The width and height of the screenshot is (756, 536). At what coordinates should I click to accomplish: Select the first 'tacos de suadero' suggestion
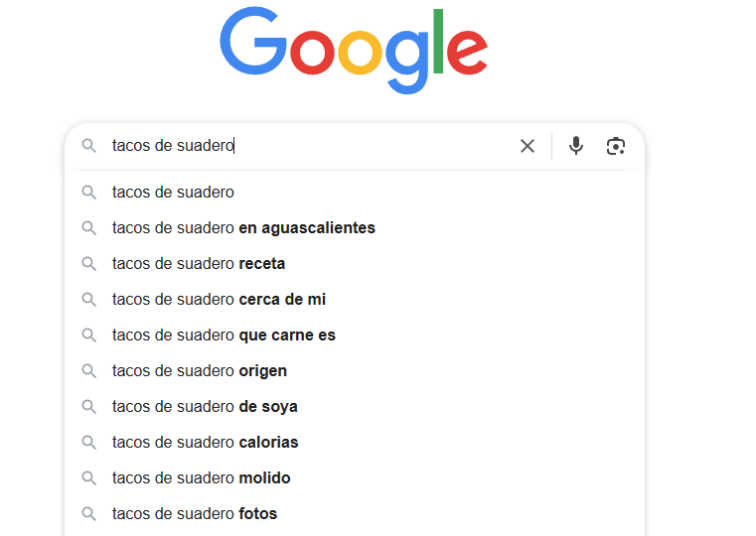click(x=173, y=193)
